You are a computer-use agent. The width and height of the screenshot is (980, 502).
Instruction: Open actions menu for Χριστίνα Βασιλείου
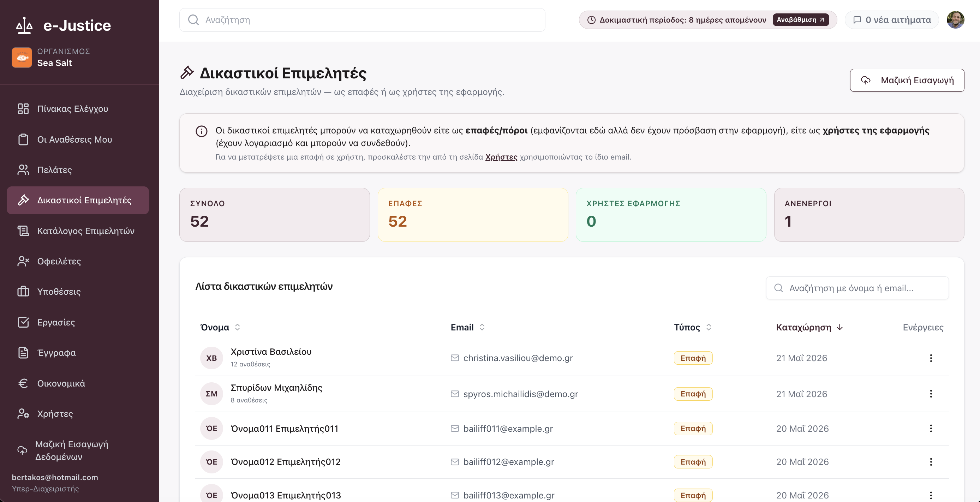coord(931,358)
